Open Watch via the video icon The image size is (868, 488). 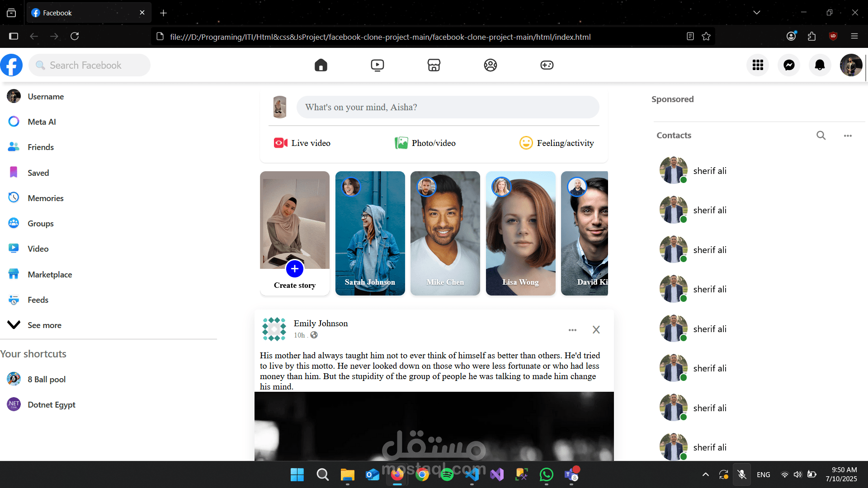(x=377, y=65)
